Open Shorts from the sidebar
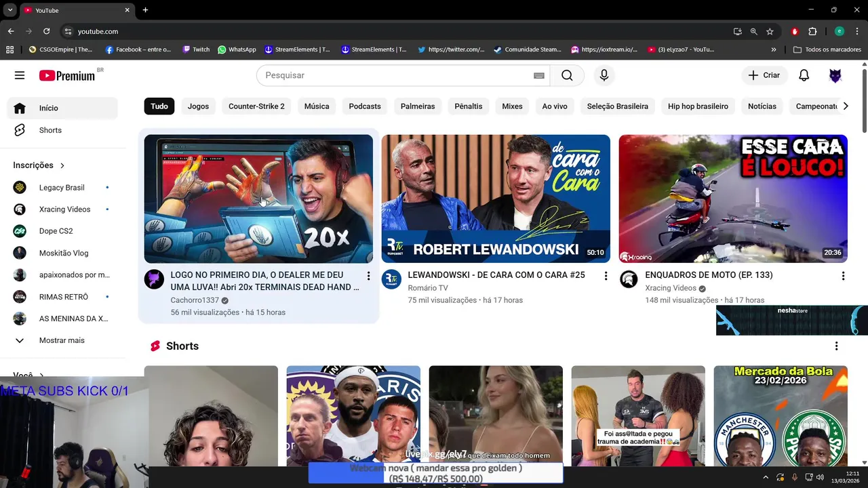Image resolution: width=868 pixels, height=488 pixels. click(x=62, y=130)
